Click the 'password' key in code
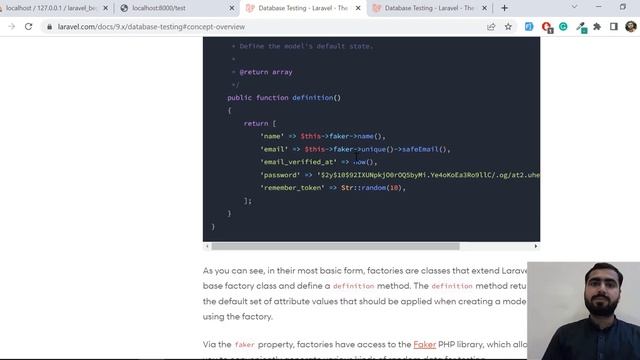This screenshot has height=360, width=640. 280,175
